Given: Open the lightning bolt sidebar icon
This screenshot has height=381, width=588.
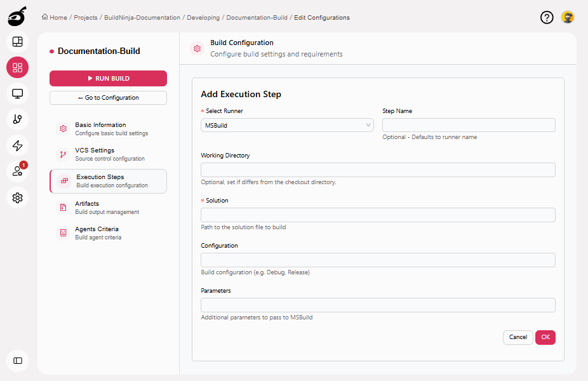Looking at the screenshot, I should pos(18,145).
